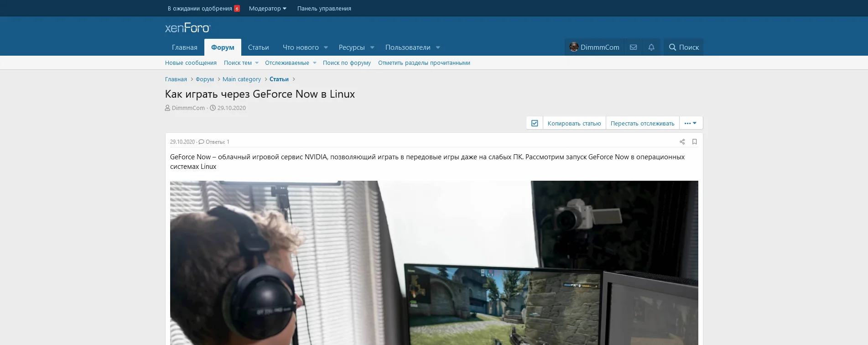Viewport: 868px width, 345px height.
Task: Switch to the Статьи navigation tab
Action: tap(258, 47)
